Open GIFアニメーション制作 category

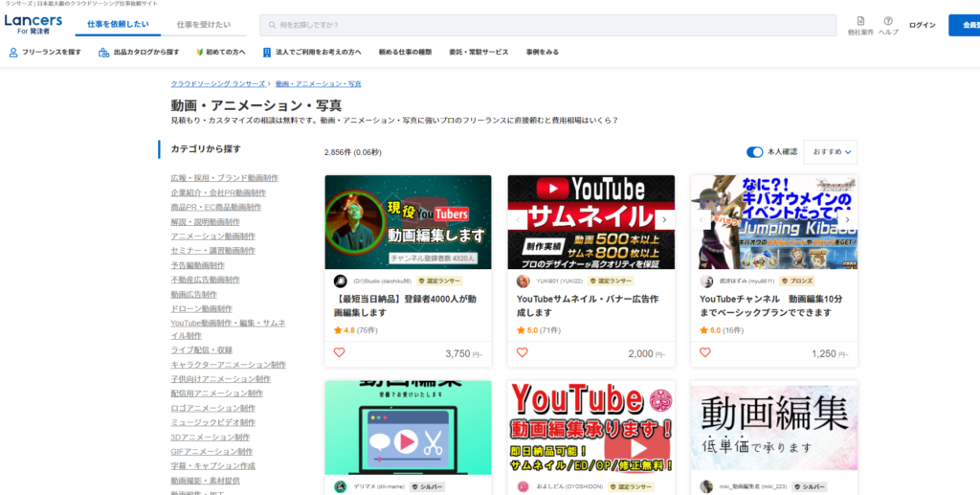(x=212, y=451)
